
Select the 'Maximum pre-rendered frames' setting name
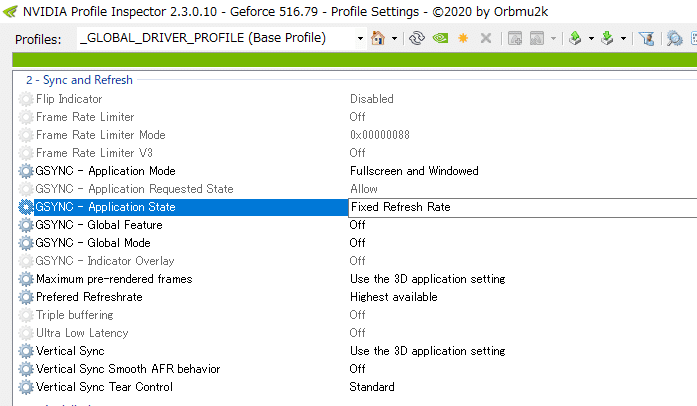(114, 279)
